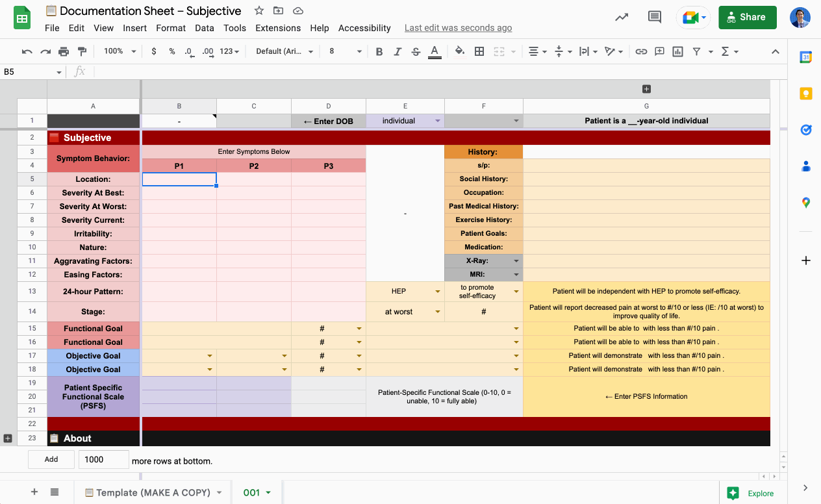
Task: Open Google Keep side panel
Action: click(x=805, y=94)
